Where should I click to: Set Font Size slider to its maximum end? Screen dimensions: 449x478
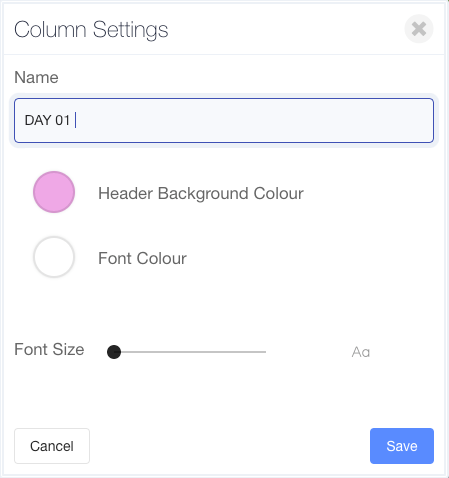click(x=265, y=352)
